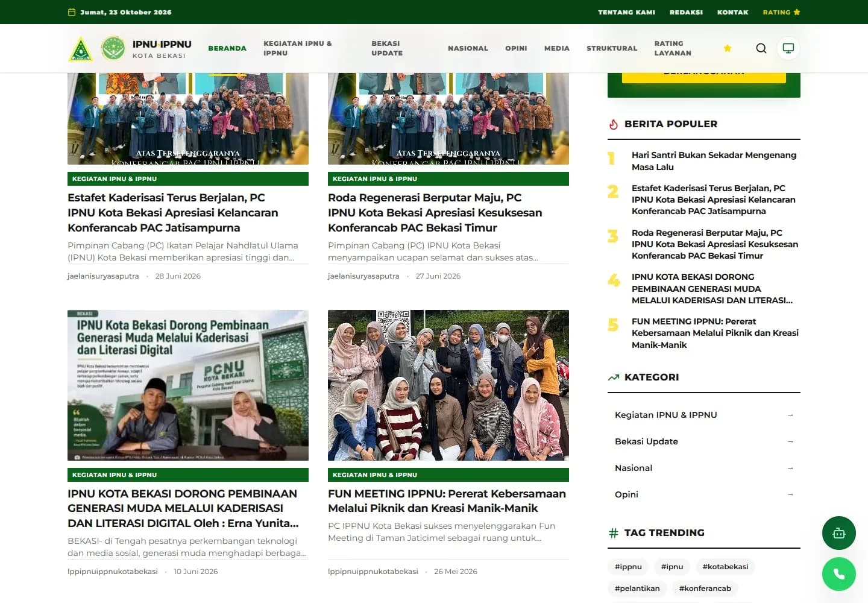The image size is (868, 603).
Task: Select the #ipnu trending tag
Action: tap(672, 567)
